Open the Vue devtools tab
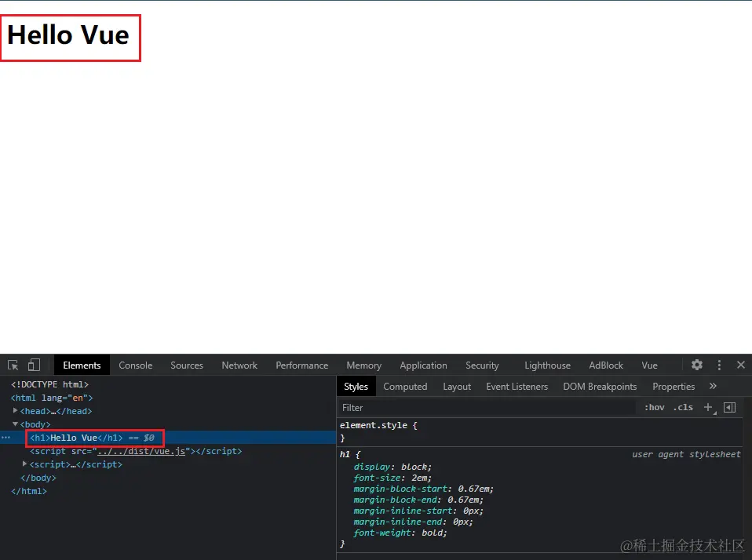This screenshot has width=752, height=560. point(650,365)
